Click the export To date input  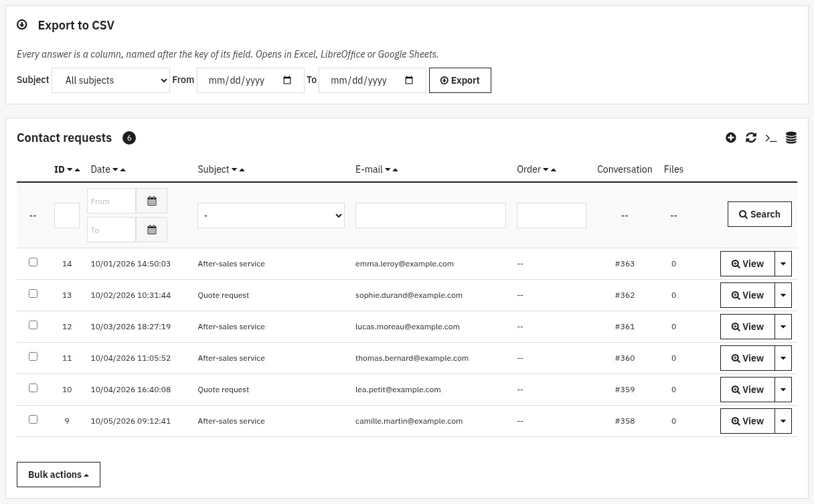click(372, 80)
